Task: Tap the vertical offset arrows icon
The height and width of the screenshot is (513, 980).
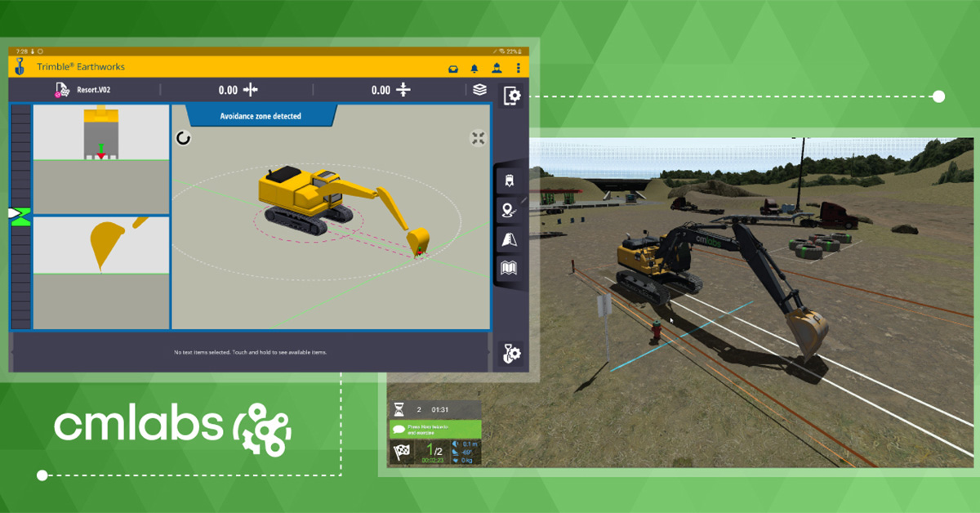Action: point(403,91)
